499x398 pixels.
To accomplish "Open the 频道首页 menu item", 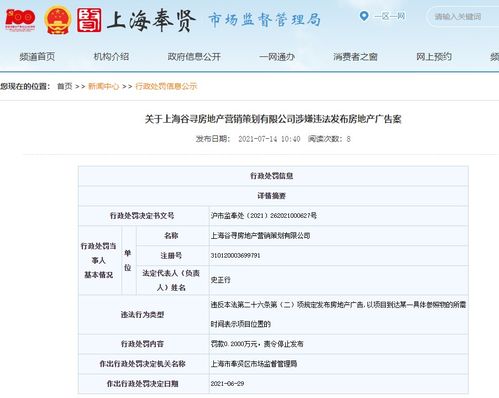I will (x=37, y=57).
